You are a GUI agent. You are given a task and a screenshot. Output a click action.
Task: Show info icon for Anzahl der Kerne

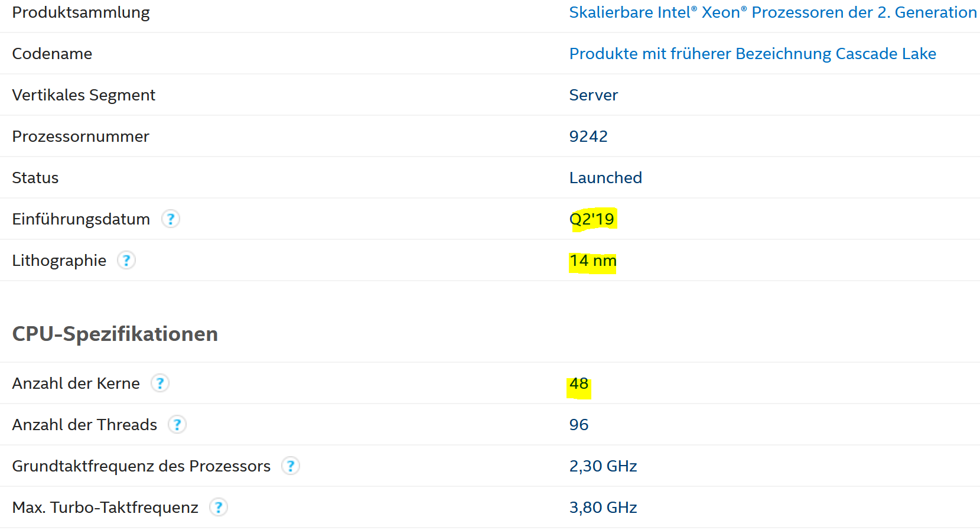click(160, 383)
